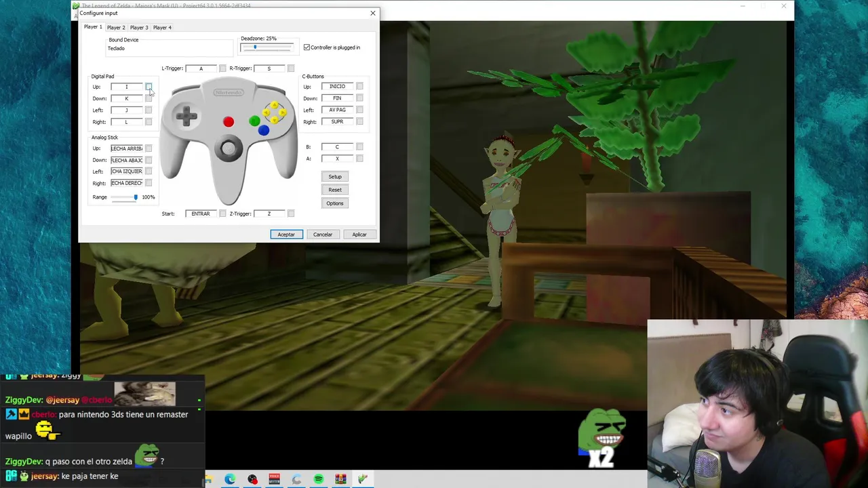Viewport: 868px width, 488px height.
Task: Select the C-Buttons Down field showing FIN
Action: tap(338, 98)
